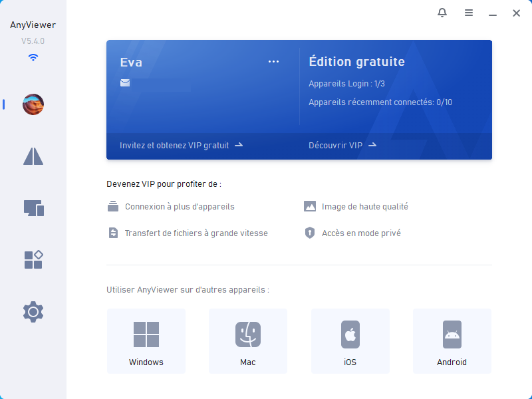
Task: Download AnyViewer for Android
Action: (452, 341)
